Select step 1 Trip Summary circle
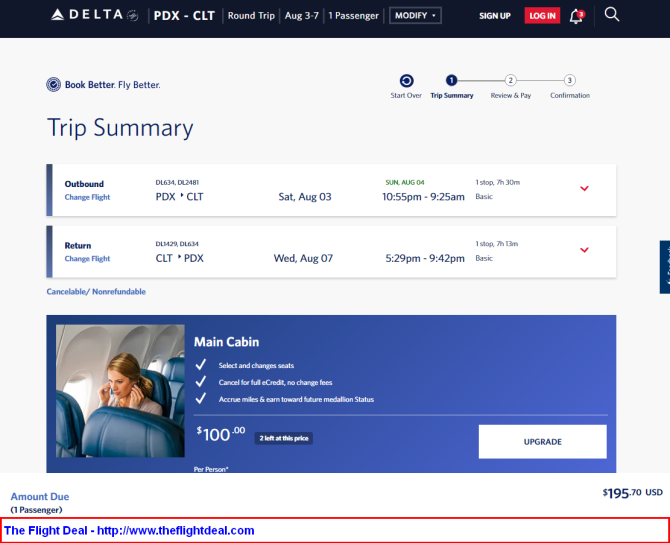The width and height of the screenshot is (670, 543). point(451,80)
